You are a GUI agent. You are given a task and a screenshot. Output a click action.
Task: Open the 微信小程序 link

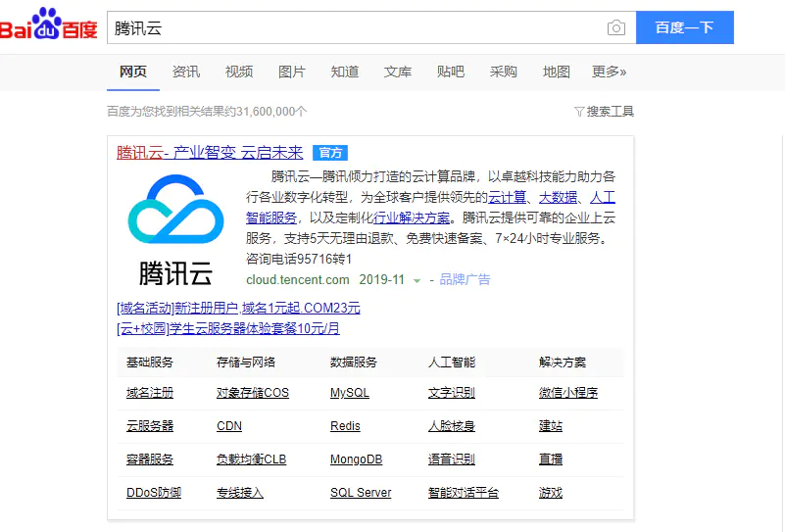568,393
